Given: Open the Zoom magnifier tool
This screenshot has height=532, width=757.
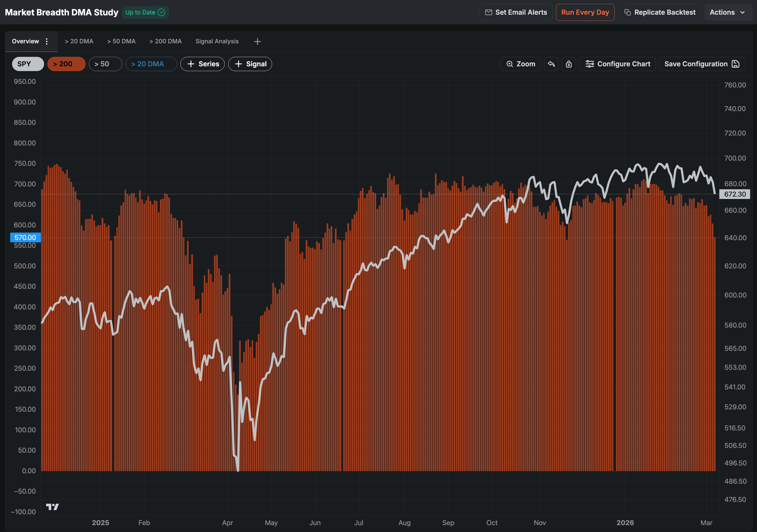Looking at the screenshot, I should (x=520, y=64).
